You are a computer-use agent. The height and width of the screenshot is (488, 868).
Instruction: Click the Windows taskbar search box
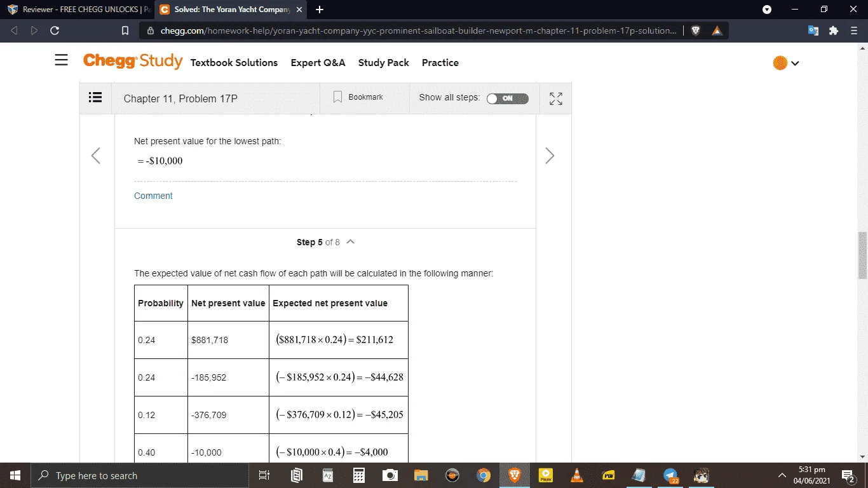(140, 475)
